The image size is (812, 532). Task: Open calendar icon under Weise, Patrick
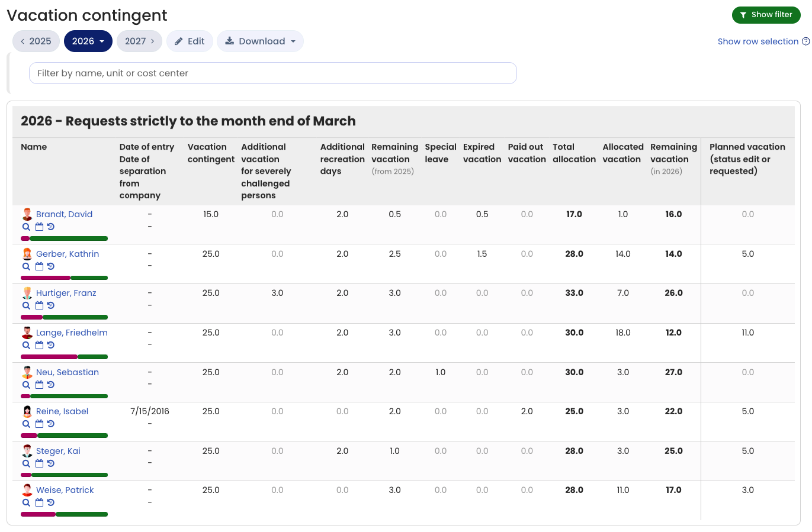point(39,502)
